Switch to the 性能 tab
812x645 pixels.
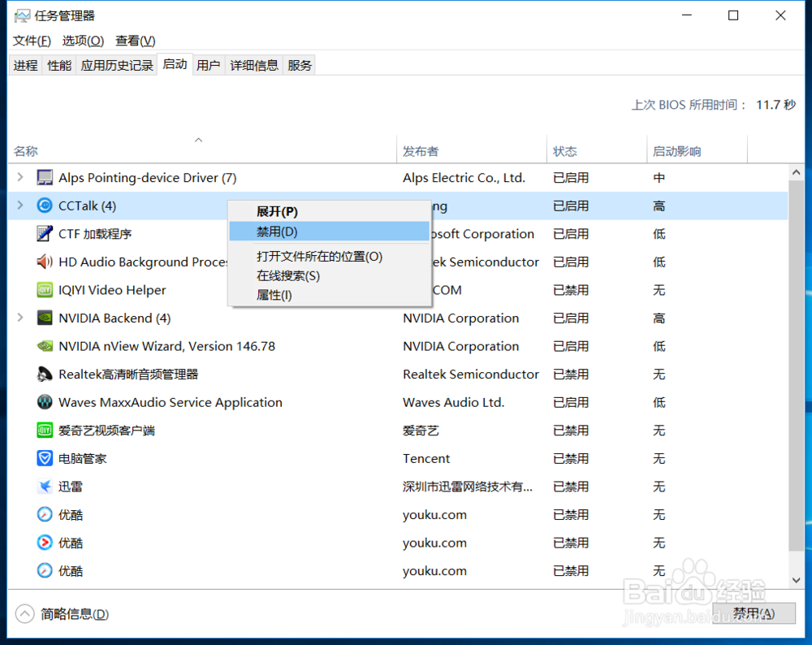click(59, 65)
